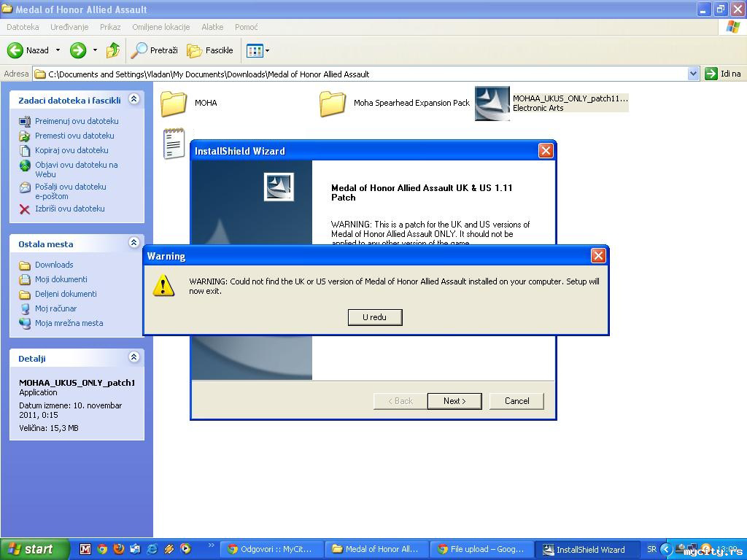Viewport: 747px width, 560px height.
Task: Collapse the Zadaci datoteka i fascikli panel
Action: click(134, 99)
